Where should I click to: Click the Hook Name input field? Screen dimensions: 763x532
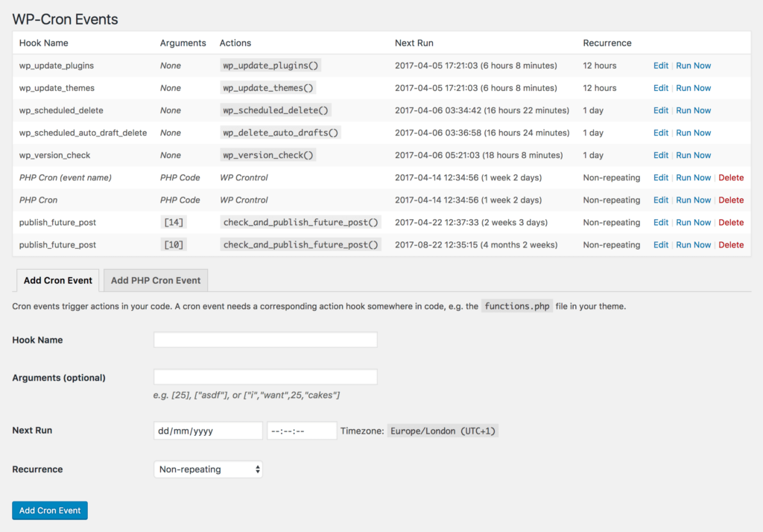tap(265, 339)
